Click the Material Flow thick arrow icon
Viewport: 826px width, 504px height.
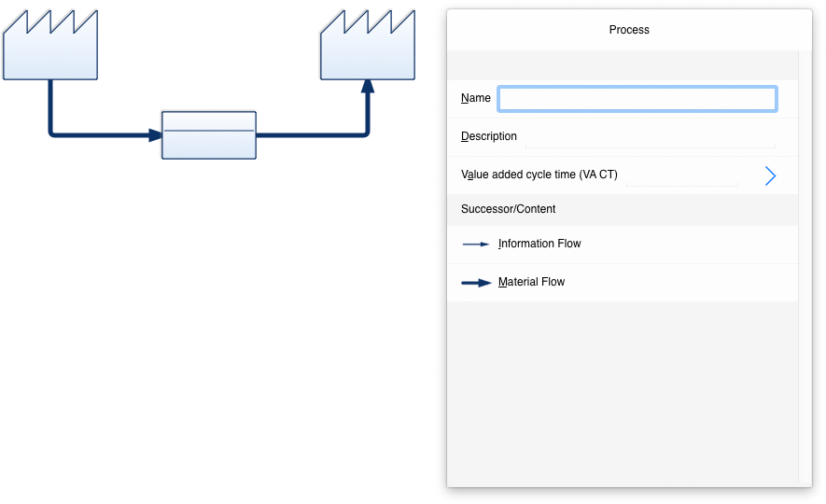(x=476, y=283)
